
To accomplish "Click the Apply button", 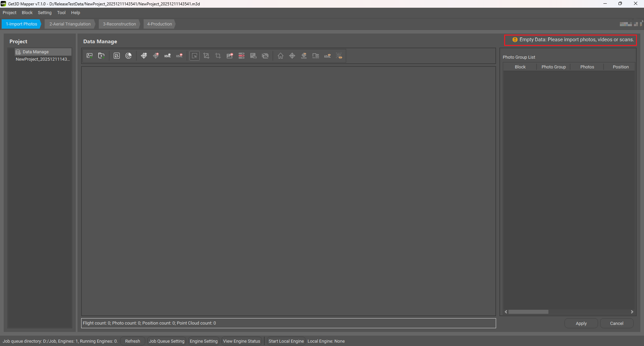I will click(581, 324).
